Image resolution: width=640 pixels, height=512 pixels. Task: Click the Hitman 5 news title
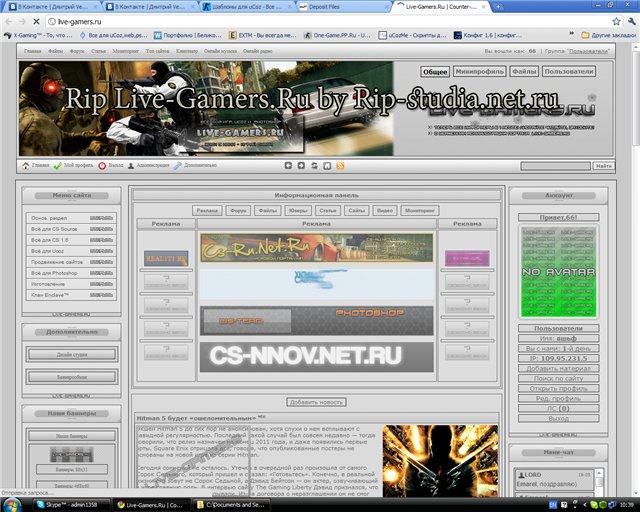(196, 418)
